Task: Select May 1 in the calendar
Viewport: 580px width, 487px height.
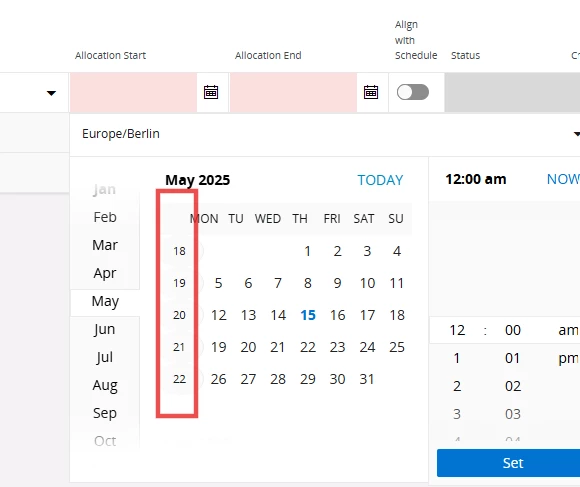Action: 307,251
